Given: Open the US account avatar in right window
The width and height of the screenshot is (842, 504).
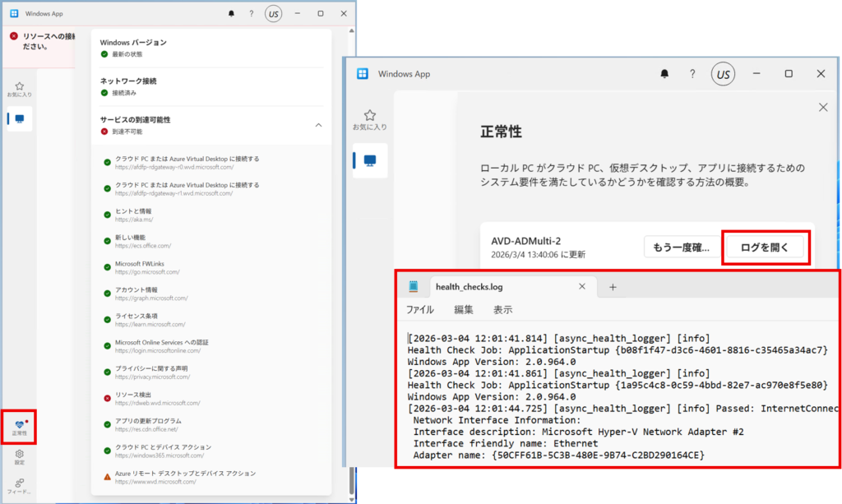Looking at the screenshot, I should [x=723, y=74].
